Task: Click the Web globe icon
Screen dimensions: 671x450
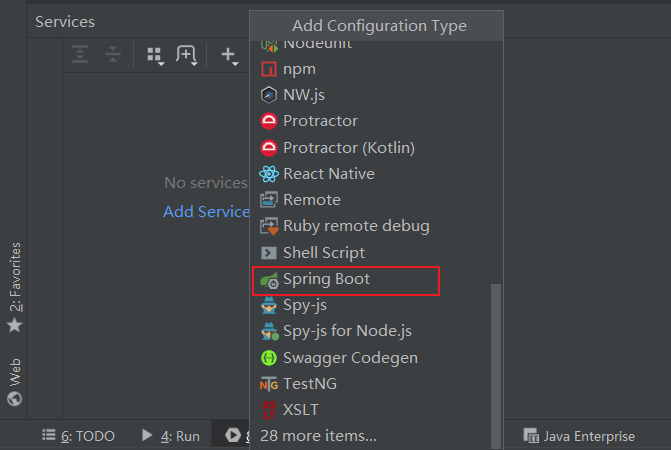Action: click(x=15, y=399)
